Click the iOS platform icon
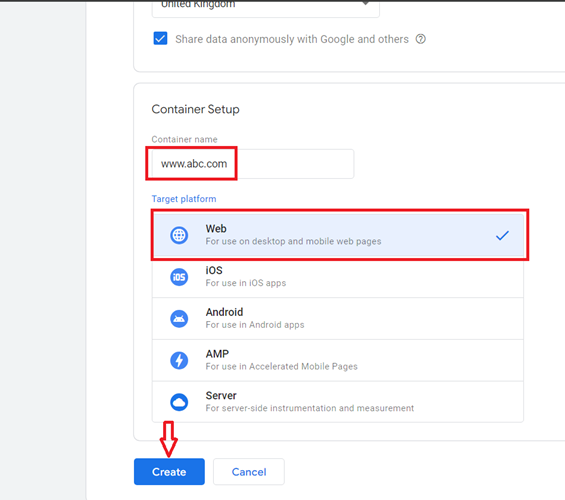 [x=179, y=277]
